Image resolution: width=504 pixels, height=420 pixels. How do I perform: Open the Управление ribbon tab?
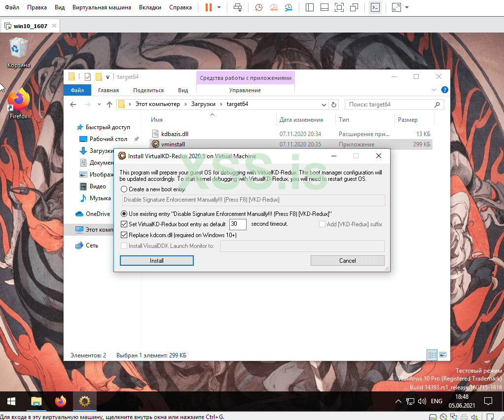[245, 90]
